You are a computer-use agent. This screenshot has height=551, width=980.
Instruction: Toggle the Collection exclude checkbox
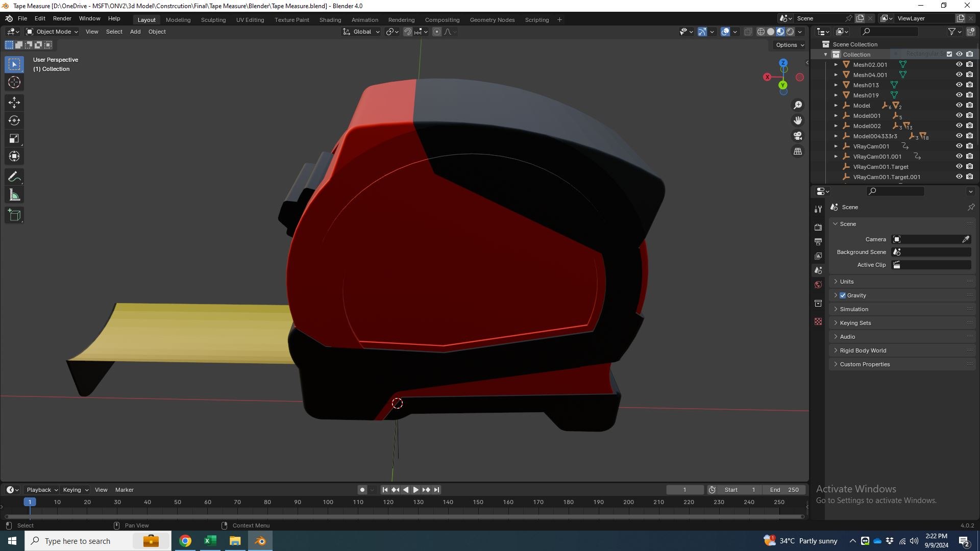(949, 54)
